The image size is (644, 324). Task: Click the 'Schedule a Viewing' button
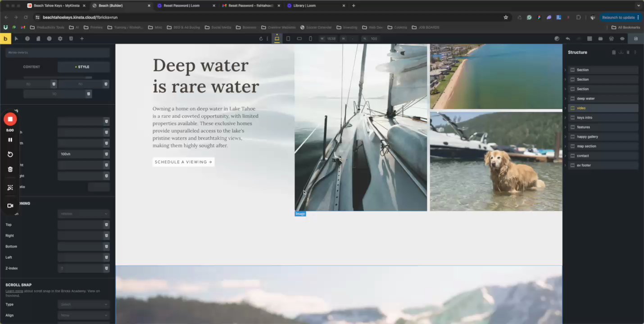tap(183, 162)
